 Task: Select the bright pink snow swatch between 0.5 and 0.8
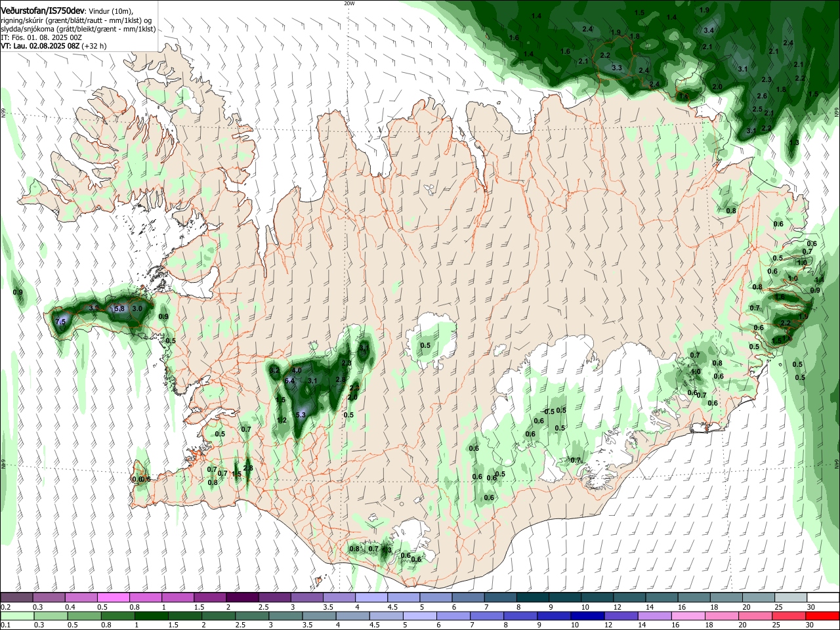pyautogui.click(x=113, y=597)
